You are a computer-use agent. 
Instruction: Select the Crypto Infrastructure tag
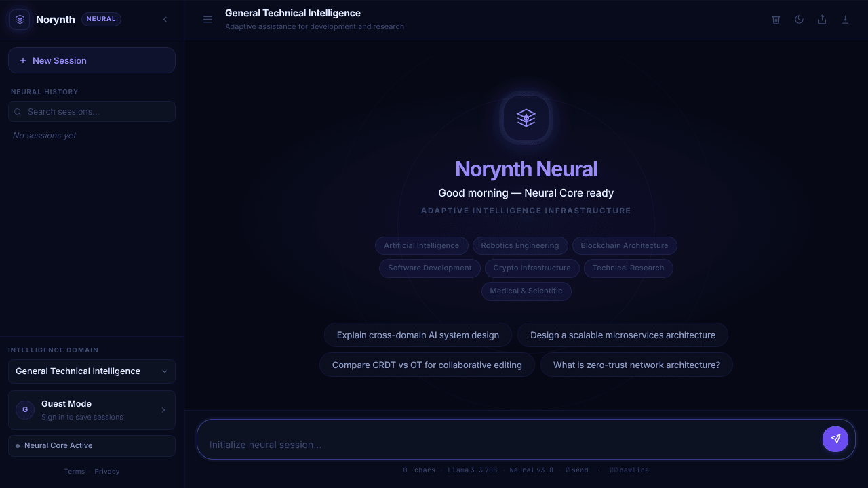(532, 268)
